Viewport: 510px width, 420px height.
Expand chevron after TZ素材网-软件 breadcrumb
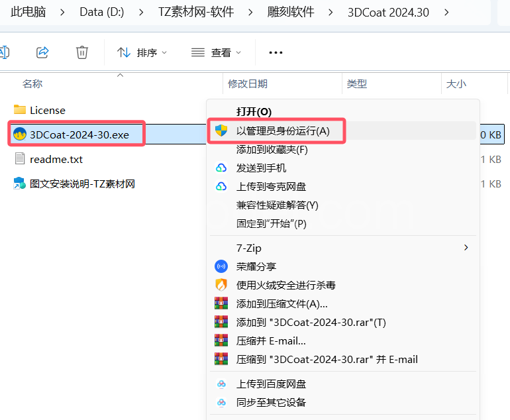tap(250, 13)
